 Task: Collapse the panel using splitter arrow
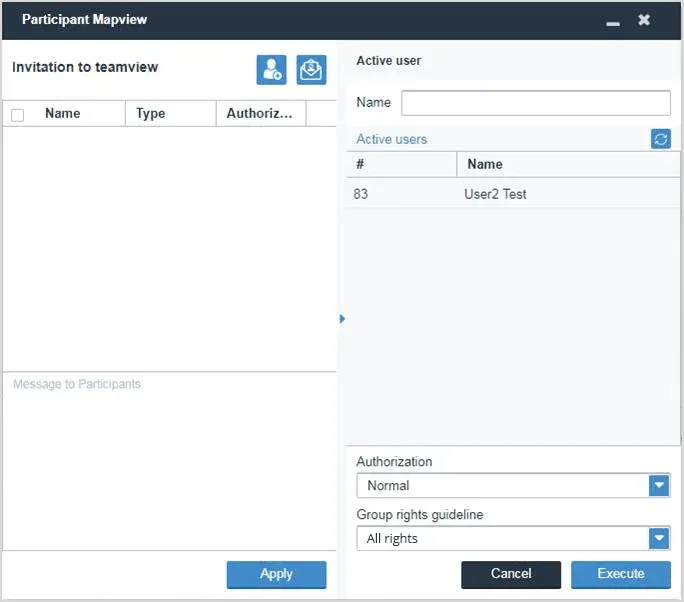click(342, 319)
